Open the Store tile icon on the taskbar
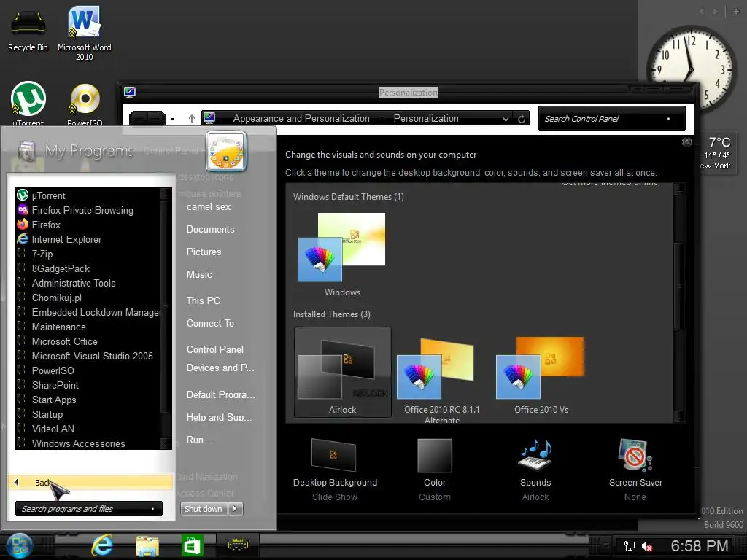Screen dimensions: 747x560 pyautogui.click(x=192, y=545)
